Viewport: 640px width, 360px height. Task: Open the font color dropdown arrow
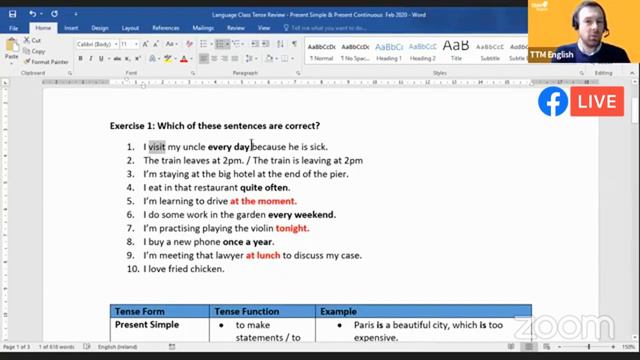pyautogui.click(x=191, y=59)
